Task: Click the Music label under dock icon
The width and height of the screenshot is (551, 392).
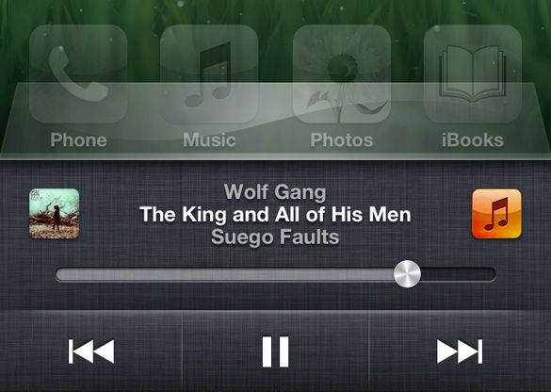Action: [x=209, y=139]
